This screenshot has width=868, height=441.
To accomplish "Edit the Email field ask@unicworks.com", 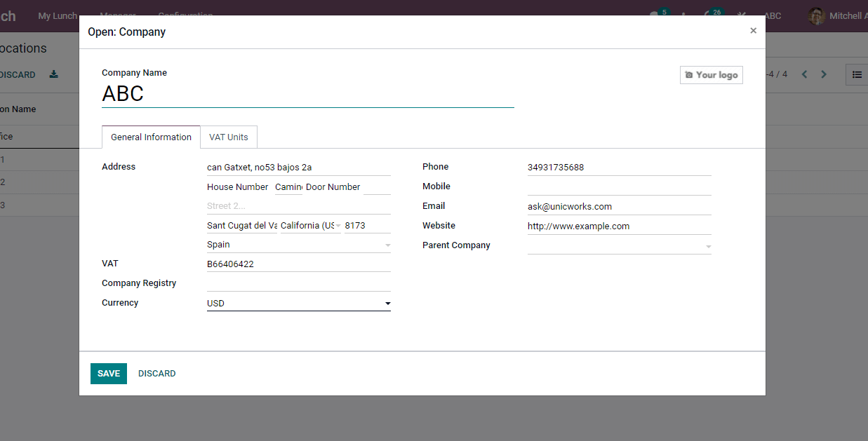I will pyautogui.click(x=619, y=207).
